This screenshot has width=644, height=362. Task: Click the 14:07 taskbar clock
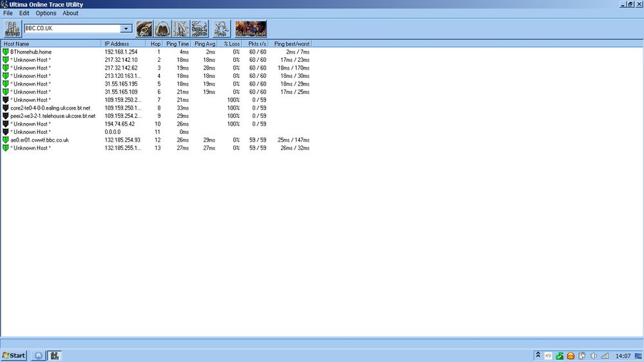click(623, 356)
